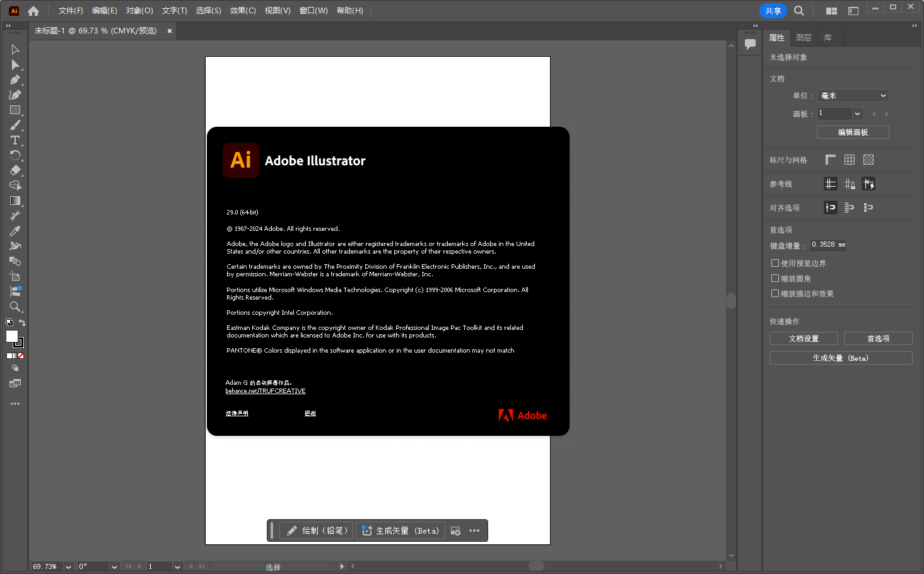924x574 pixels.
Task: Open the 对象(O) menu
Action: coord(139,11)
